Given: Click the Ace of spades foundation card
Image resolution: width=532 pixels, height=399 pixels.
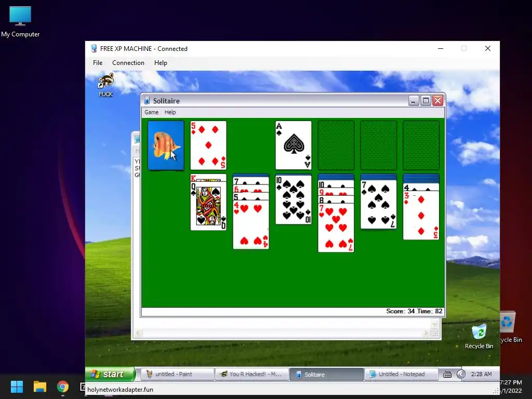Looking at the screenshot, I should point(294,145).
